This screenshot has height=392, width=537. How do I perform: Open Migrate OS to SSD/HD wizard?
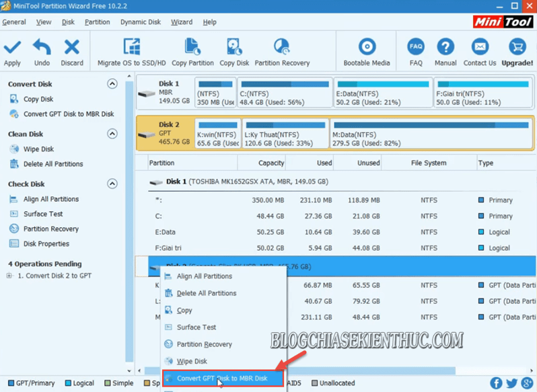point(132,52)
